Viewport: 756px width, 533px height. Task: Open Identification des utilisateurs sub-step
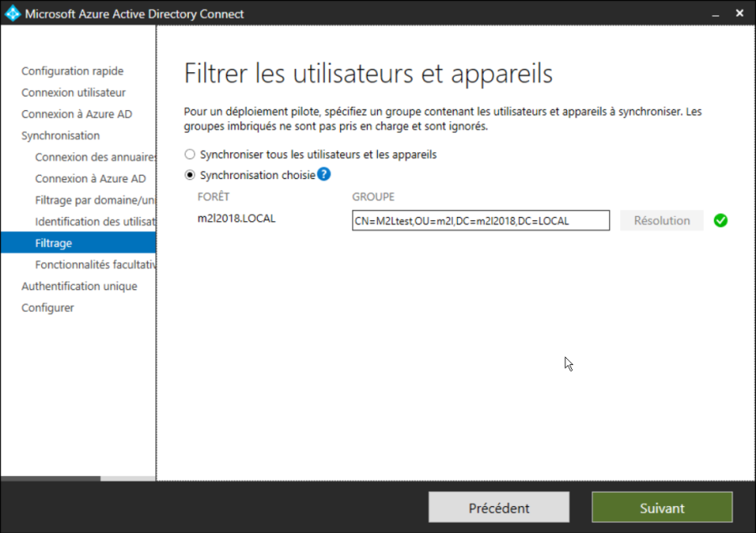click(95, 221)
